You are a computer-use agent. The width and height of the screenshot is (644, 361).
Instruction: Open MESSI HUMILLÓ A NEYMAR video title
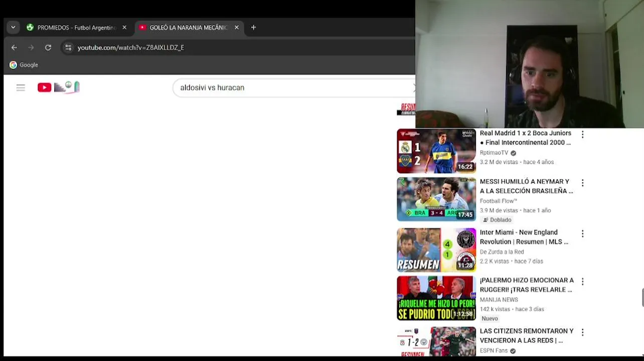pyautogui.click(x=526, y=186)
